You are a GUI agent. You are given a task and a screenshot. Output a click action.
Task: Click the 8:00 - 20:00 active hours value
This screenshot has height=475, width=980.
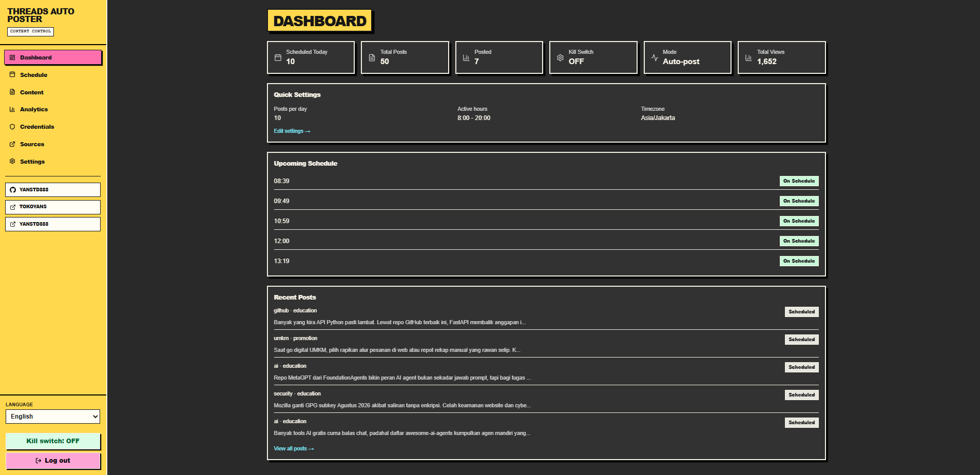474,118
